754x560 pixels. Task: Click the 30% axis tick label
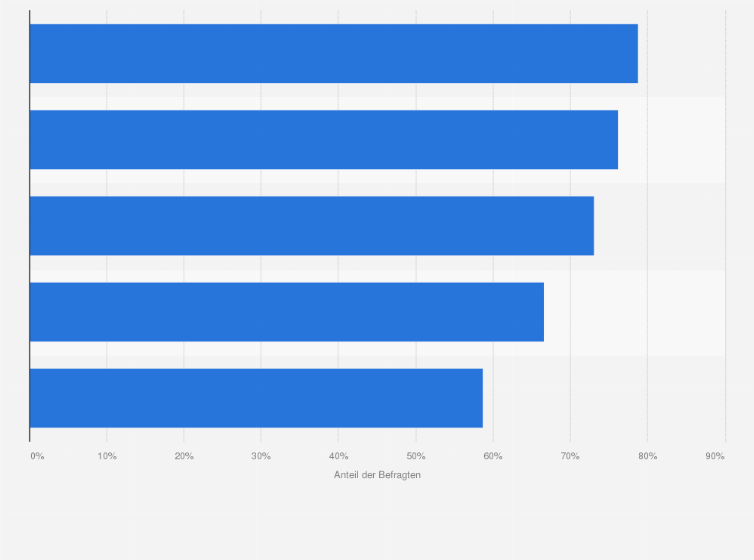pyautogui.click(x=261, y=456)
